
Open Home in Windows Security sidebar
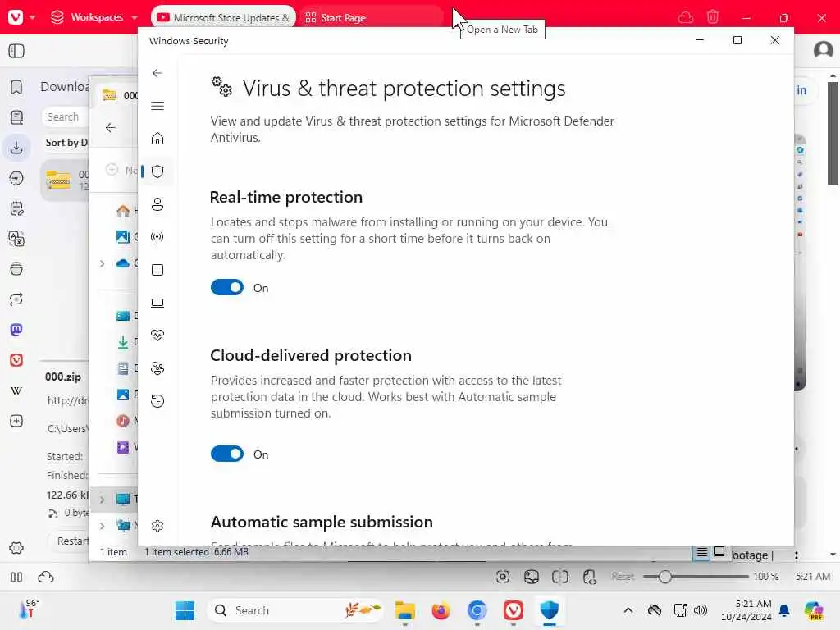pyautogui.click(x=157, y=139)
